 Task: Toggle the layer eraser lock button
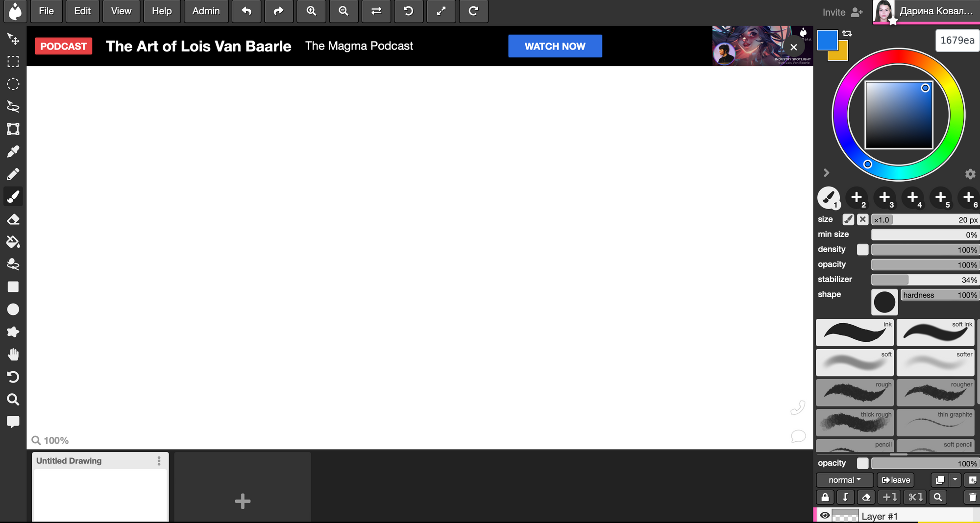point(866,498)
